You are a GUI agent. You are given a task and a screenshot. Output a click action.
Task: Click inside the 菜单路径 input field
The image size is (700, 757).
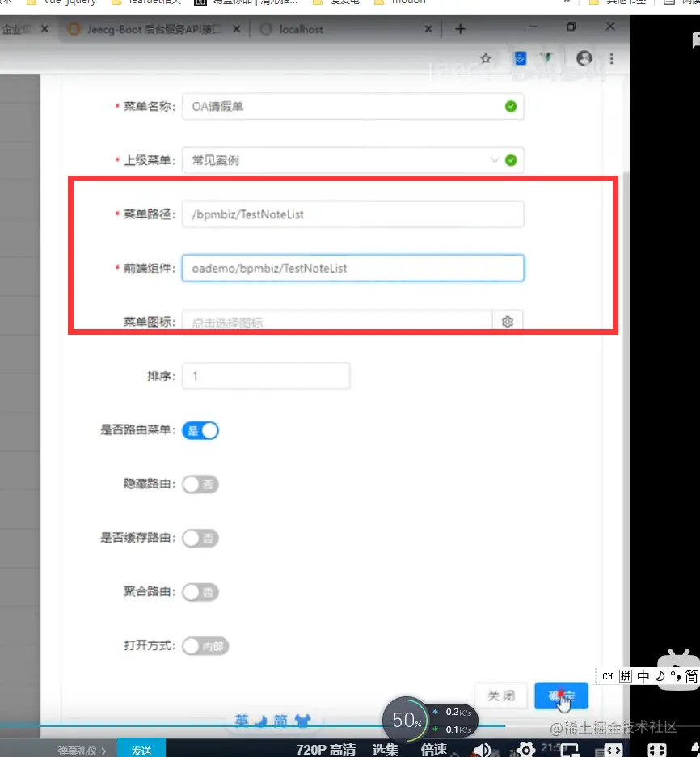tap(352, 214)
